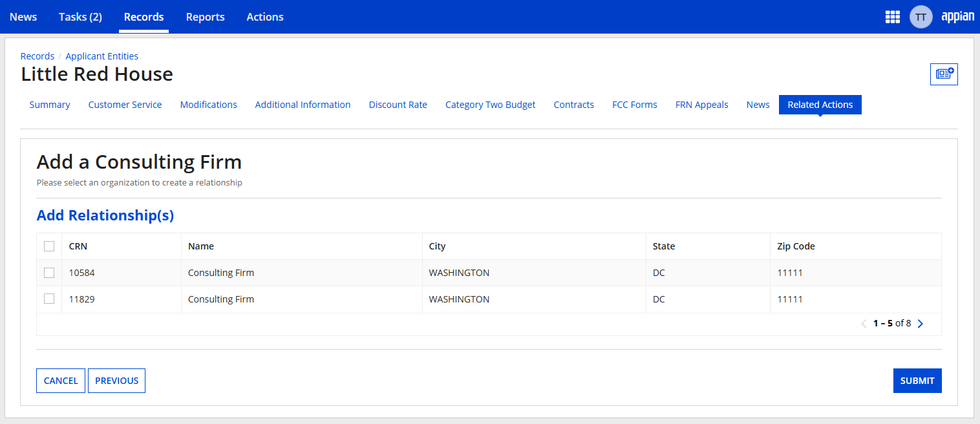The image size is (980, 424).
Task: Go to next page of results arrow
Action: point(921,324)
